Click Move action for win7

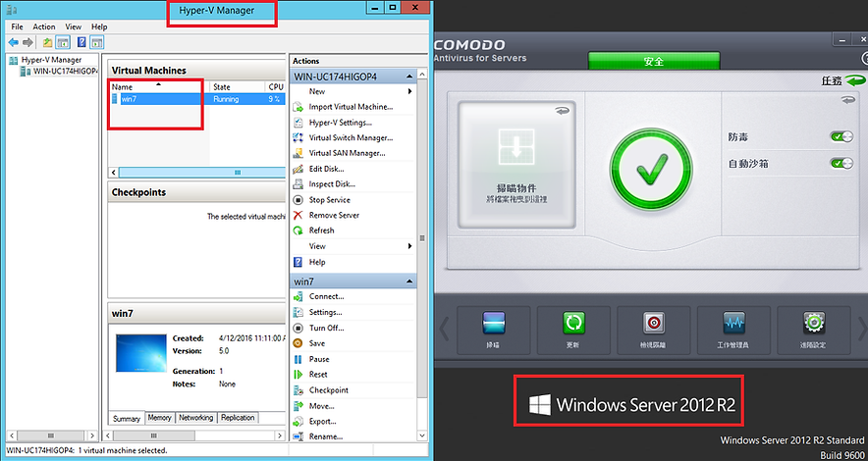322,406
